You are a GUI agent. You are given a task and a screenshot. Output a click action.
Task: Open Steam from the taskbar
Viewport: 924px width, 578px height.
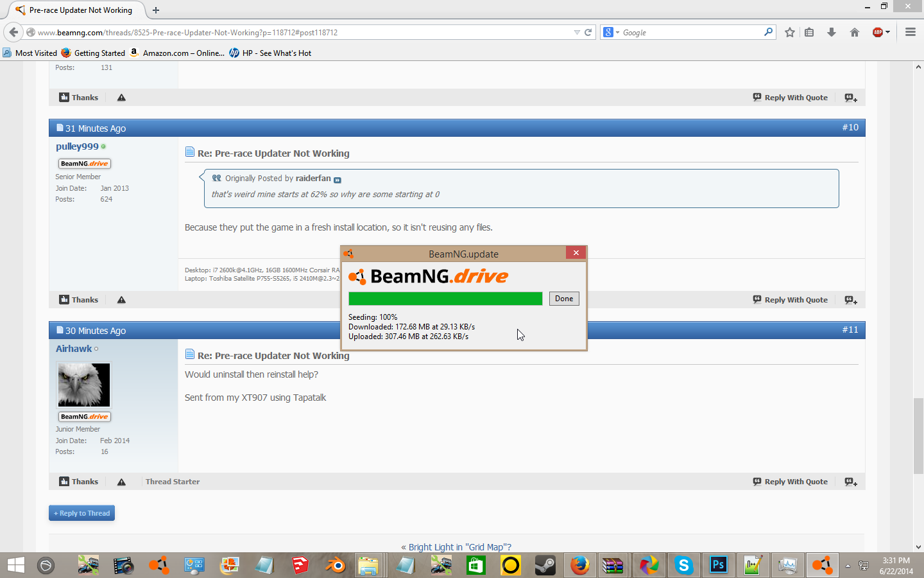pos(545,565)
